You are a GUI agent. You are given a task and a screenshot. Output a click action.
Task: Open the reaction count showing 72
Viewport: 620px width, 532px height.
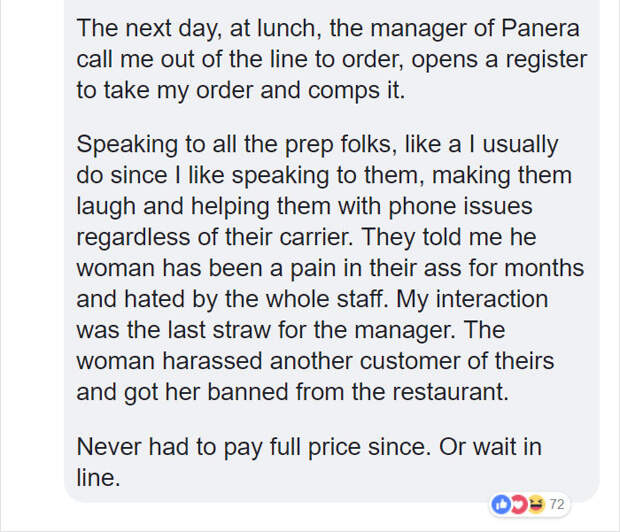pyautogui.click(x=557, y=504)
